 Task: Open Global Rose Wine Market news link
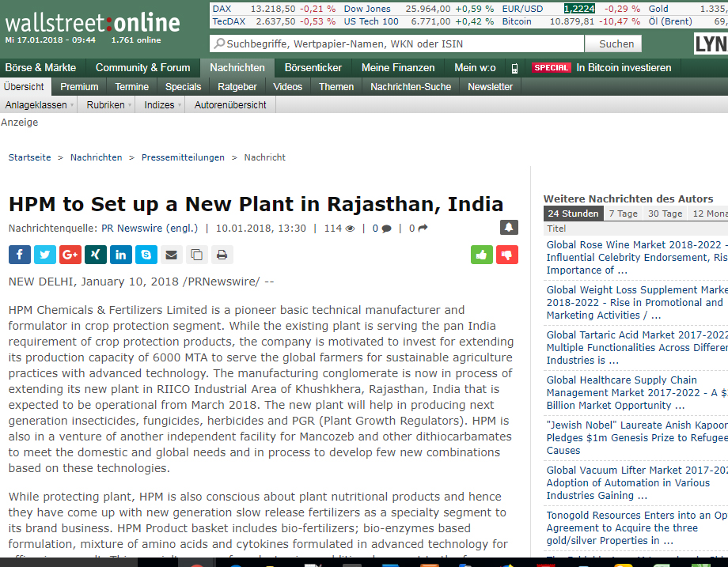pos(637,258)
